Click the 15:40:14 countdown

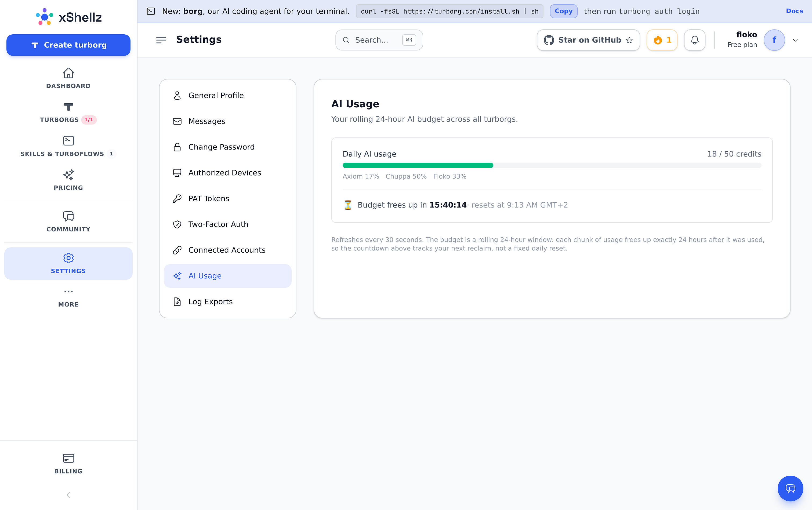pos(448,205)
